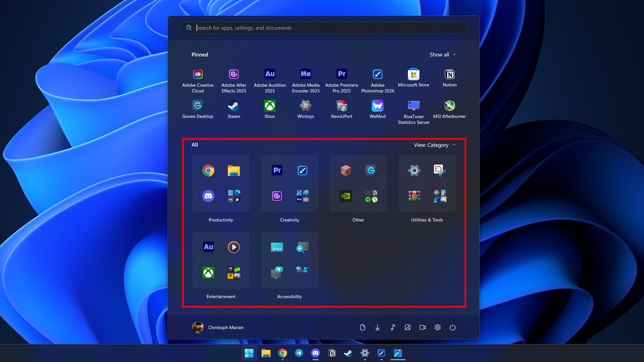Open Chrome in Productivity category
This screenshot has width=644, height=362.
(208, 171)
